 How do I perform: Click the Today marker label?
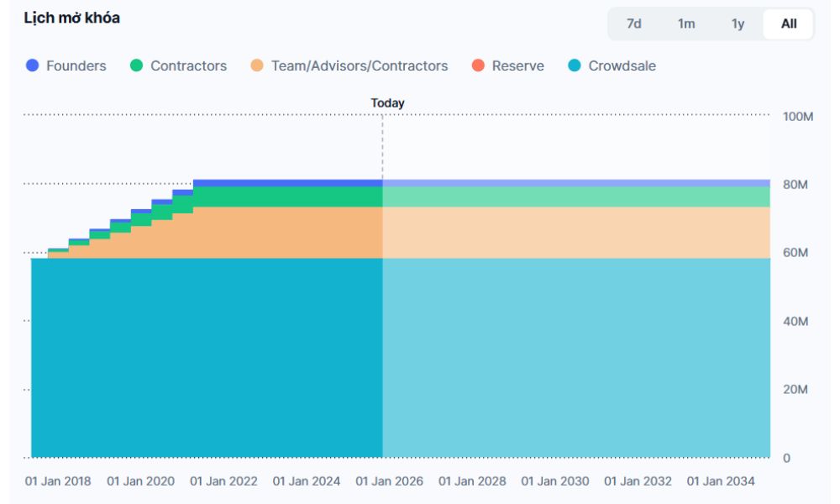click(387, 103)
